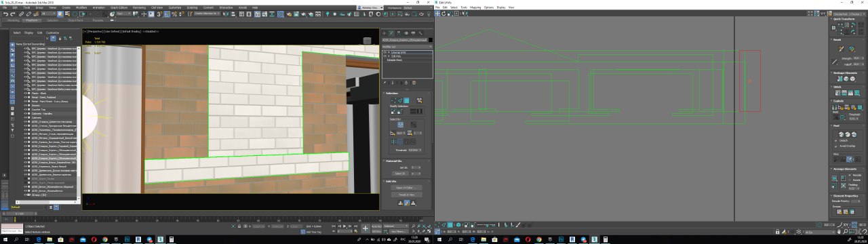This screenshot has height=244, width=868.
Task: Open the Hierarchy tab in command panel
Action: (x=399, y=33)
